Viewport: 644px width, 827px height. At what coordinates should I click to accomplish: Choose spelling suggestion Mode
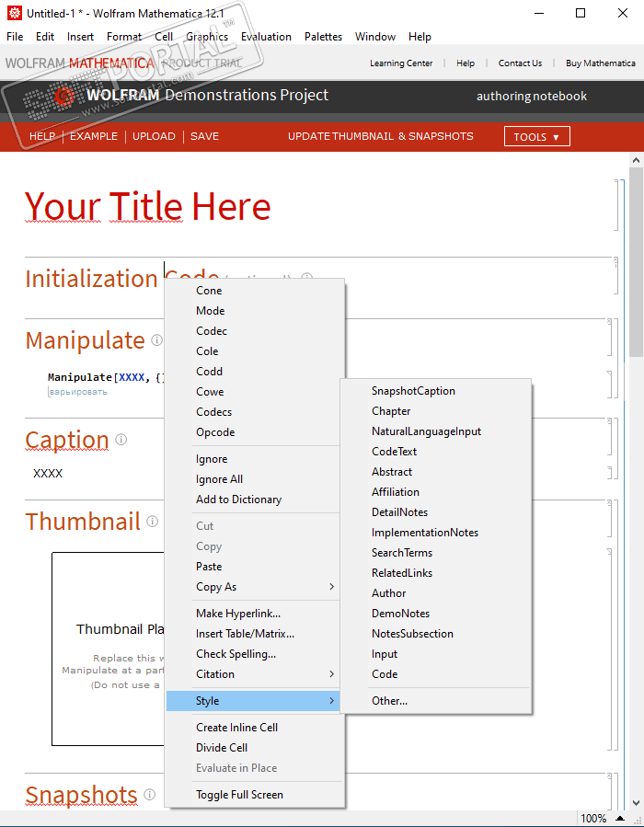click(x=255, y=311)
